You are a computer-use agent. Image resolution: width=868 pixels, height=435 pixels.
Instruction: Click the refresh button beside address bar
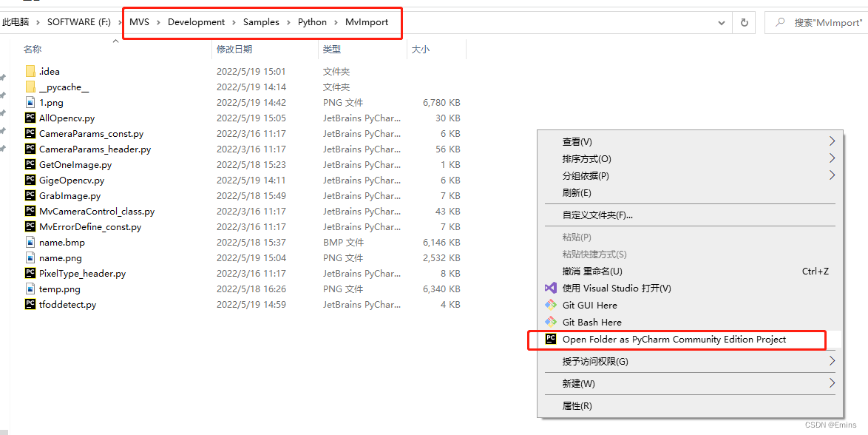pyautogui.click(x=745, y=23)
